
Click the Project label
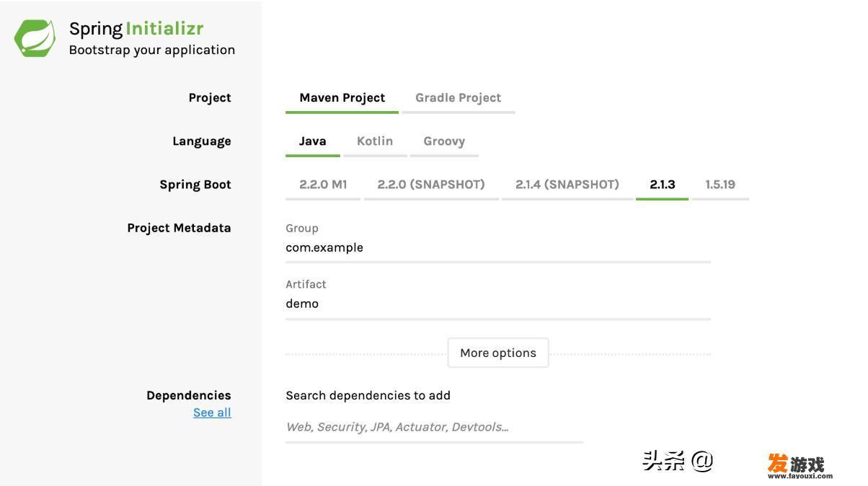(x=210, y=98)
